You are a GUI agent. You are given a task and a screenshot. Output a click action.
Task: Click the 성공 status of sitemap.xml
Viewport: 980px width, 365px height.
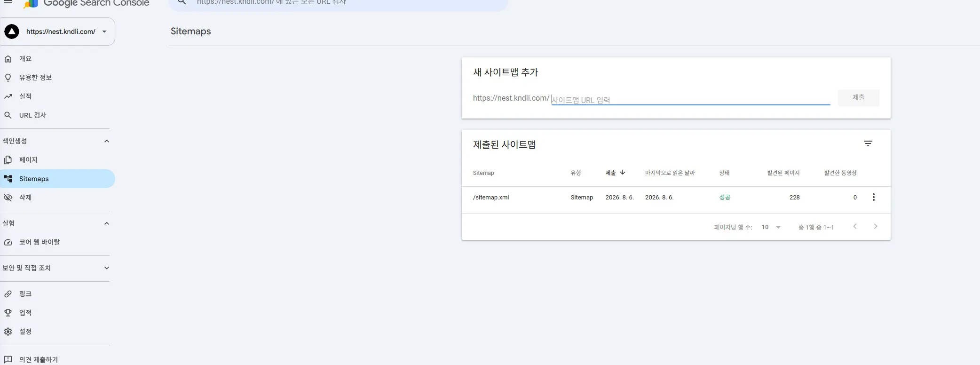[725, 198]
